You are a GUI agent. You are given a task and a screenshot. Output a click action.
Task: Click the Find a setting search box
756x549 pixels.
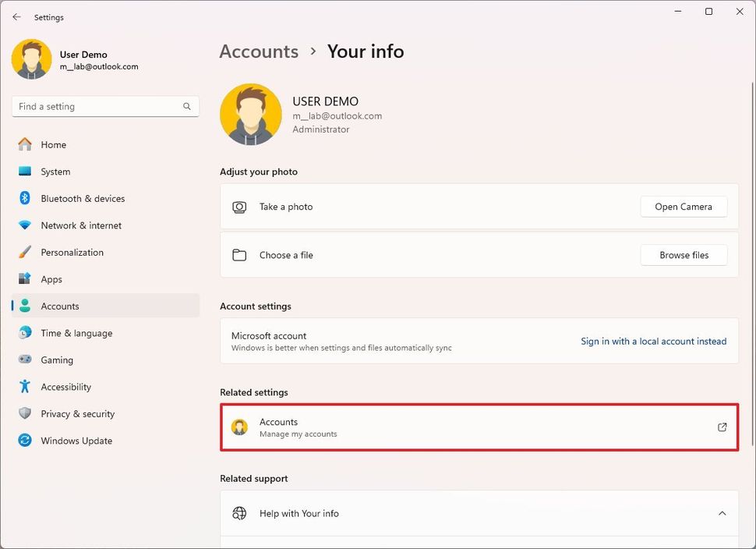(x=105, y=106)
